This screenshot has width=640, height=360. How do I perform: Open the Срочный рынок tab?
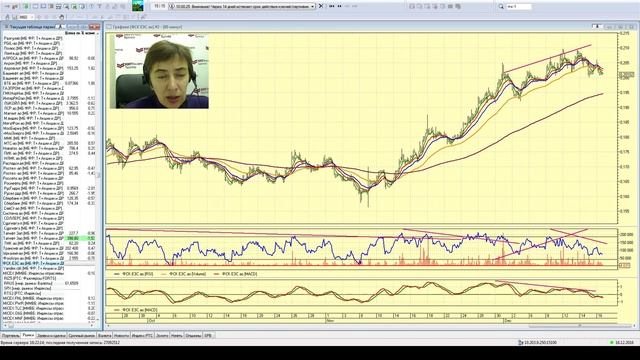tap(82, 336)
